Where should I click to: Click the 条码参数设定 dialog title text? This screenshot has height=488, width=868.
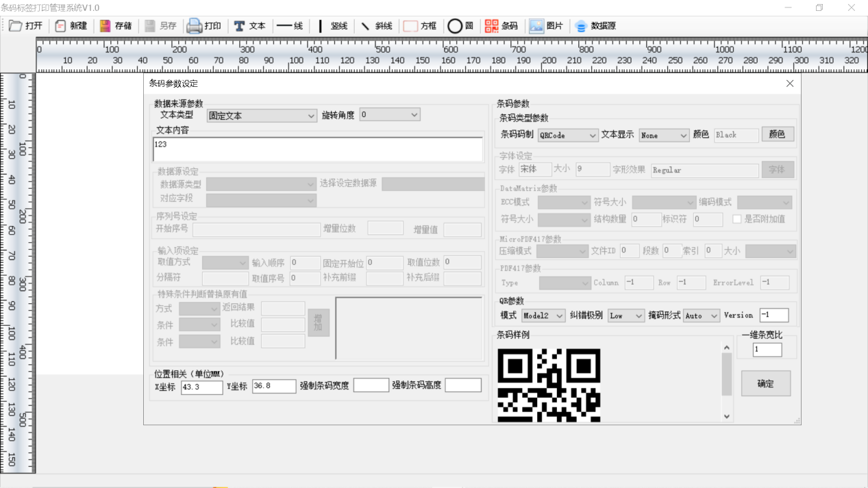coord(173,84)
